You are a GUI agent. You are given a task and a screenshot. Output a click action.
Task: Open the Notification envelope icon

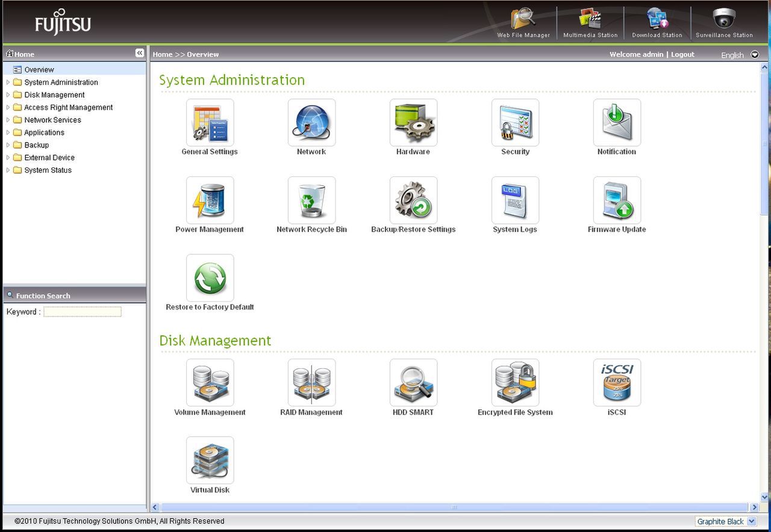[617, 123]
